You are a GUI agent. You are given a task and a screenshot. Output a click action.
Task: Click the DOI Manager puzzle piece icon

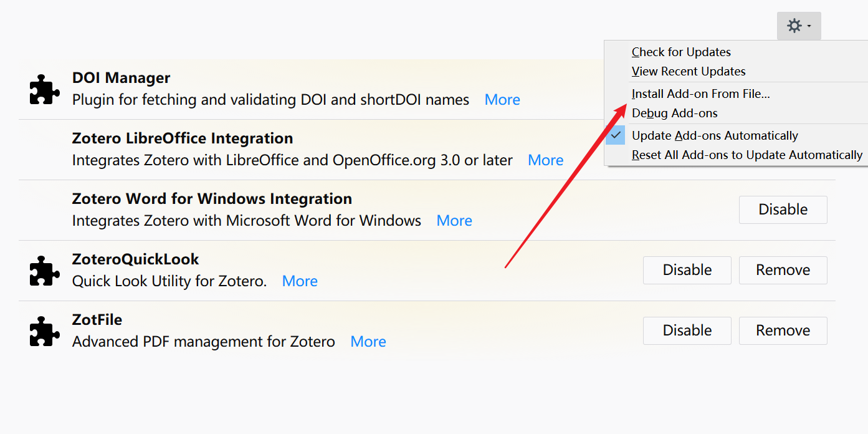point(45,89)
